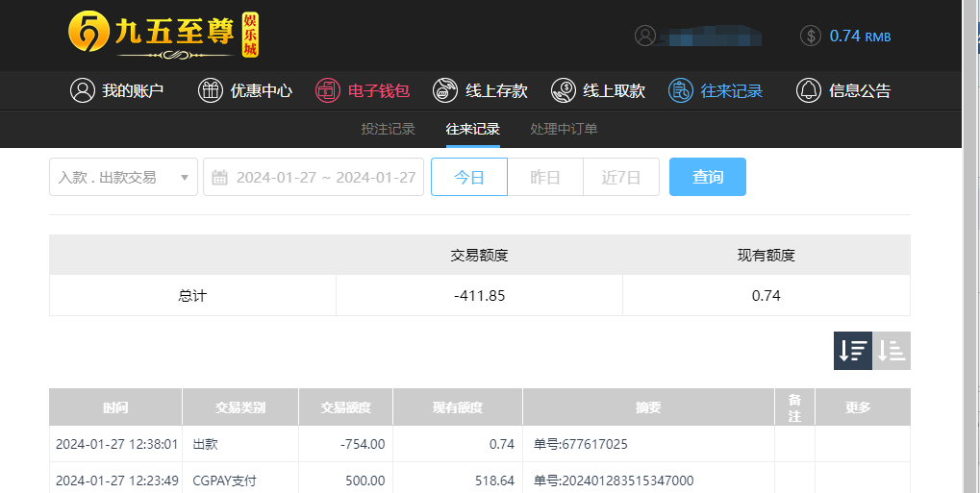Click the 现有额度 table column header
Viewport: 980px width, 493px height.
pyautogui.click(x=458, y=407)
